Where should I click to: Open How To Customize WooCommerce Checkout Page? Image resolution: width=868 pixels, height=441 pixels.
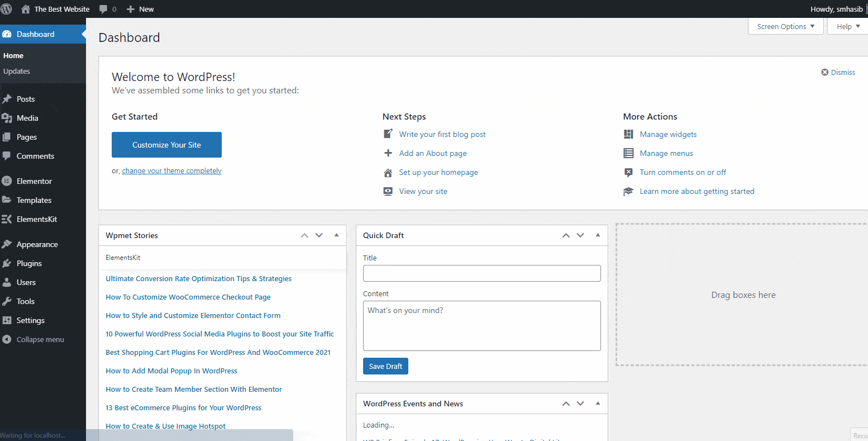point(188,297)
